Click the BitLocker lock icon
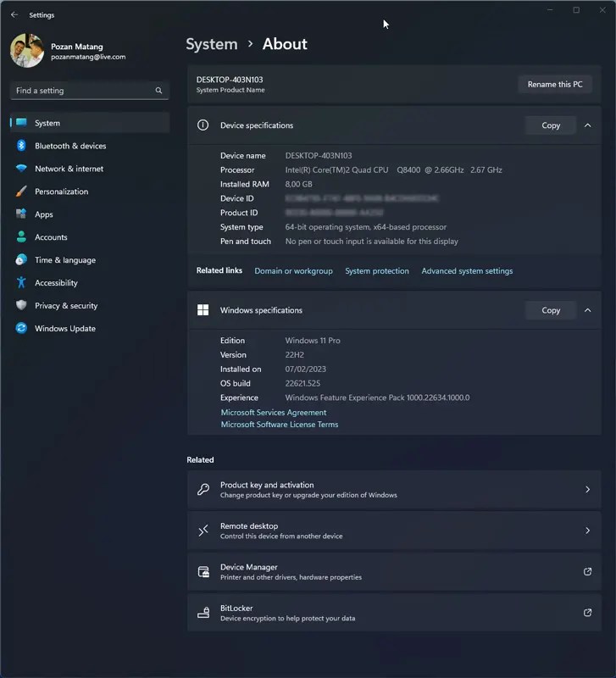The width and height of the screenshot is (616, 678). pyautogui.click(x=203, y=613)
